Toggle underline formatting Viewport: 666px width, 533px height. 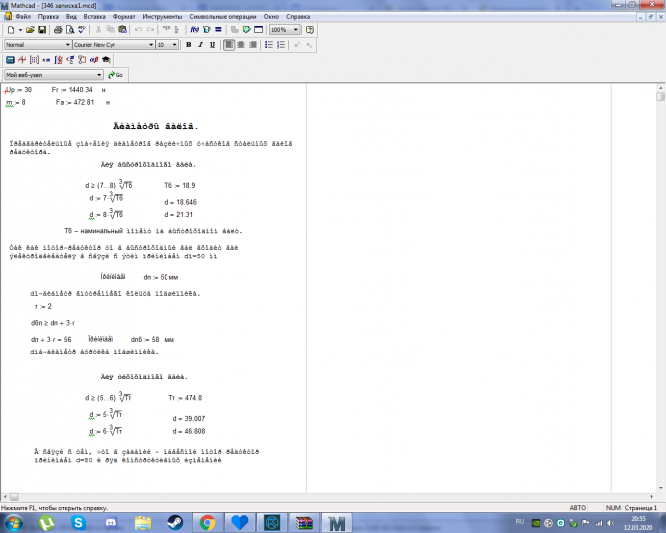pyautogui.click(x=212, y=45)
